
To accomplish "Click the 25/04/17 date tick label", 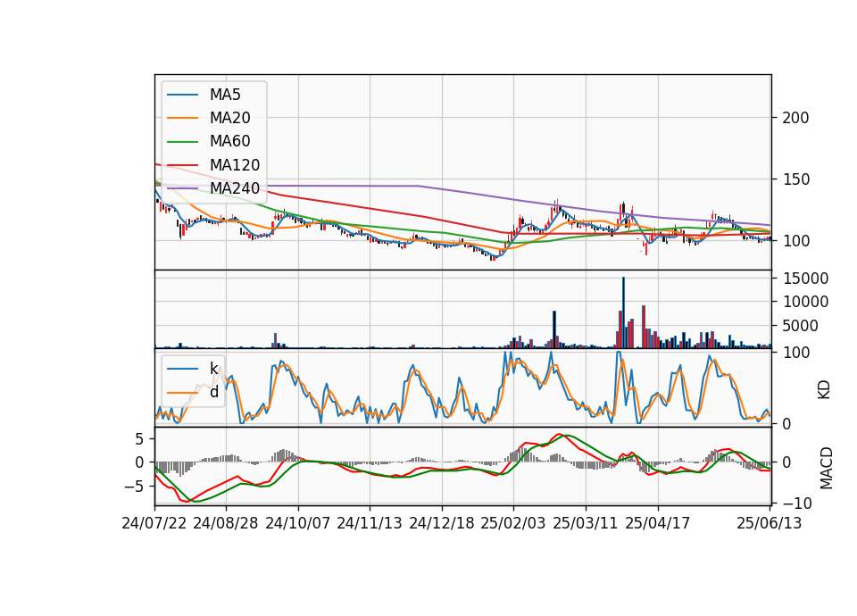I will [658, 523].
